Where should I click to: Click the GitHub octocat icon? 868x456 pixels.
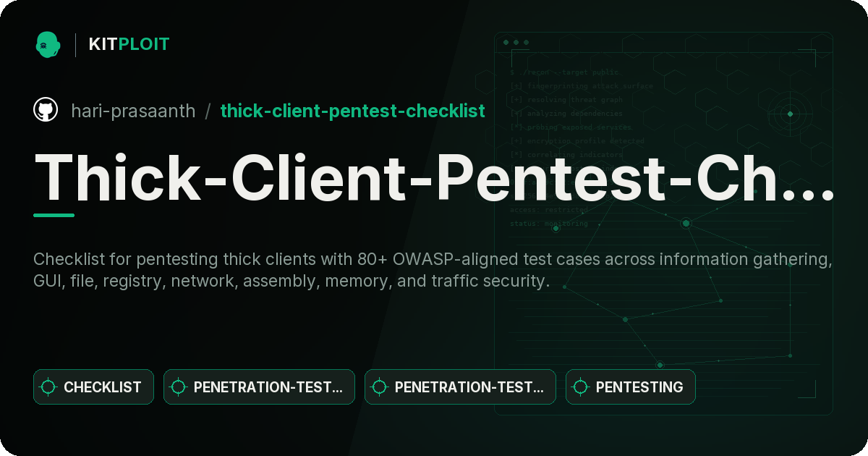[46, 110]
